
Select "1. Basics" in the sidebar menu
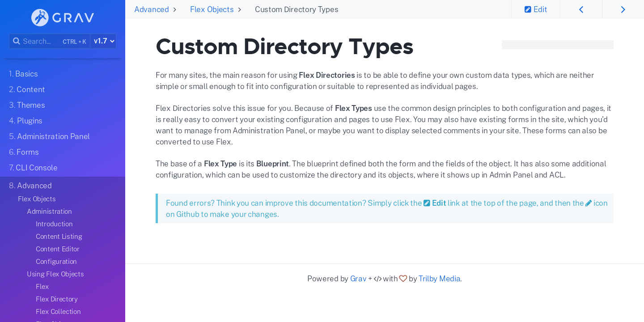[x=23, y=74]
